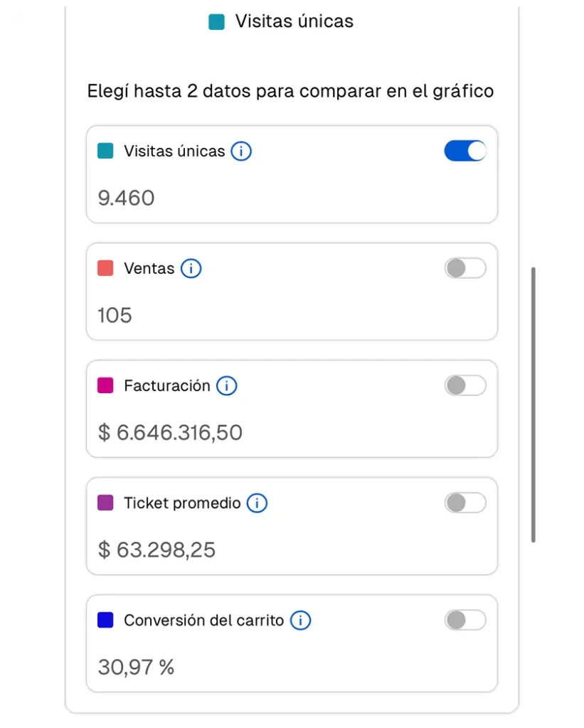Click the Ventas info icon

(x=191, y=269)
